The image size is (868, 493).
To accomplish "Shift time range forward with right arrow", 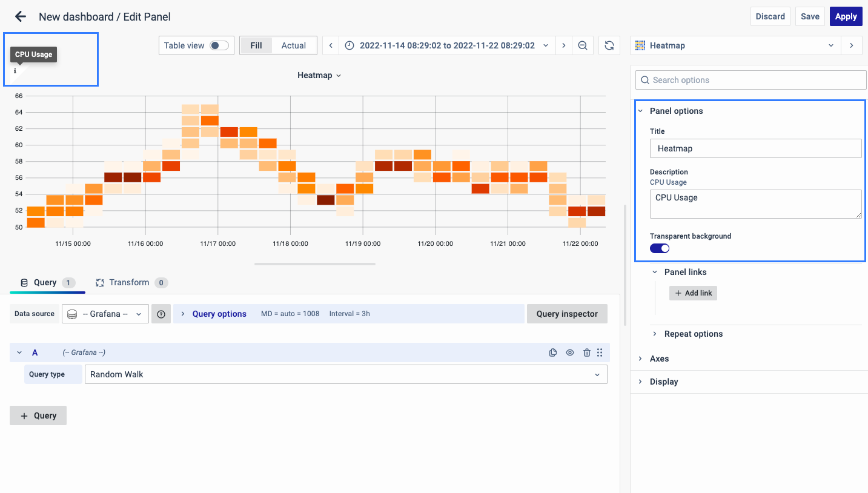I will tap(564, 45).
